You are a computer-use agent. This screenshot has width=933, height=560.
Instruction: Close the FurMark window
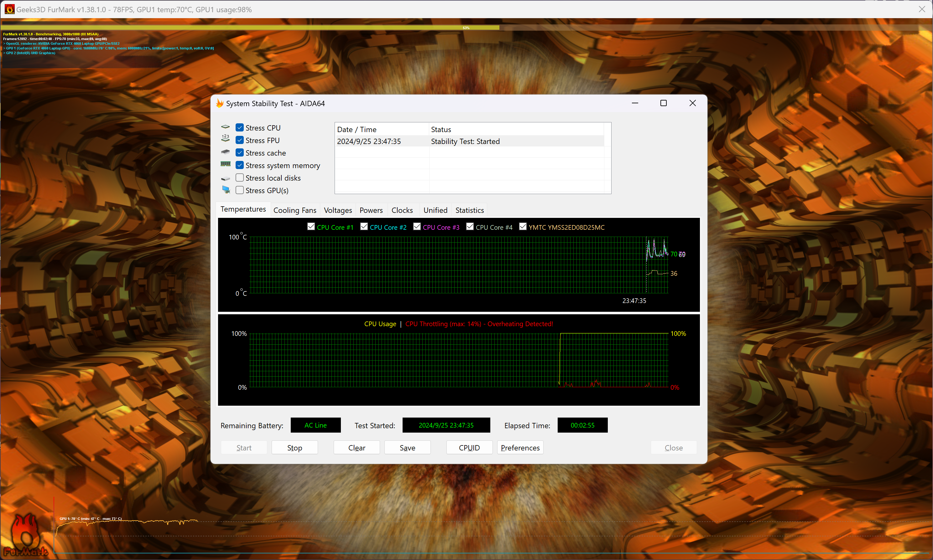point(922,9)
